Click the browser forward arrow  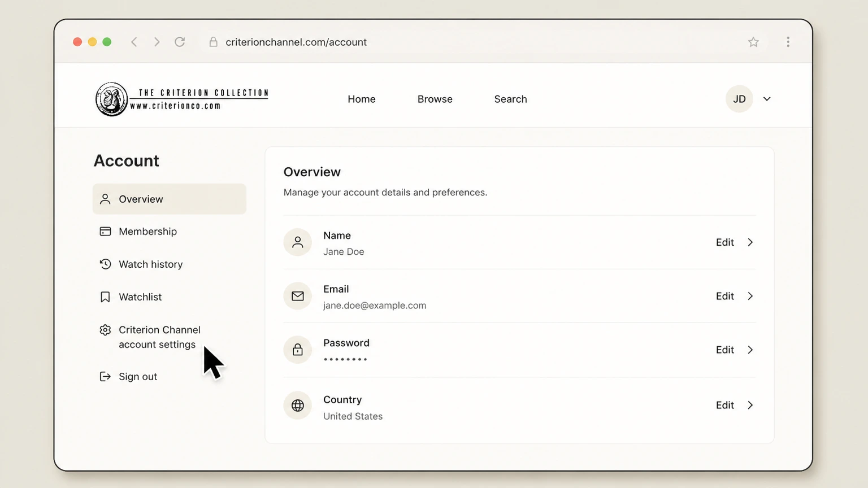pos(157,42)
